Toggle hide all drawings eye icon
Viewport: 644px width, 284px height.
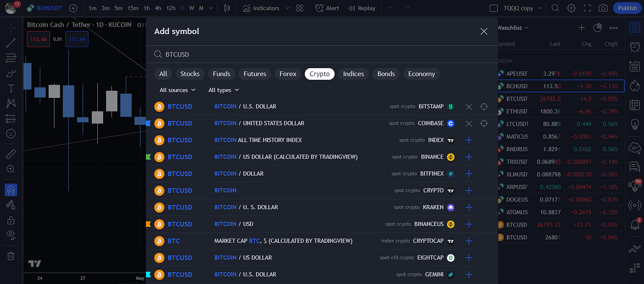11,235
